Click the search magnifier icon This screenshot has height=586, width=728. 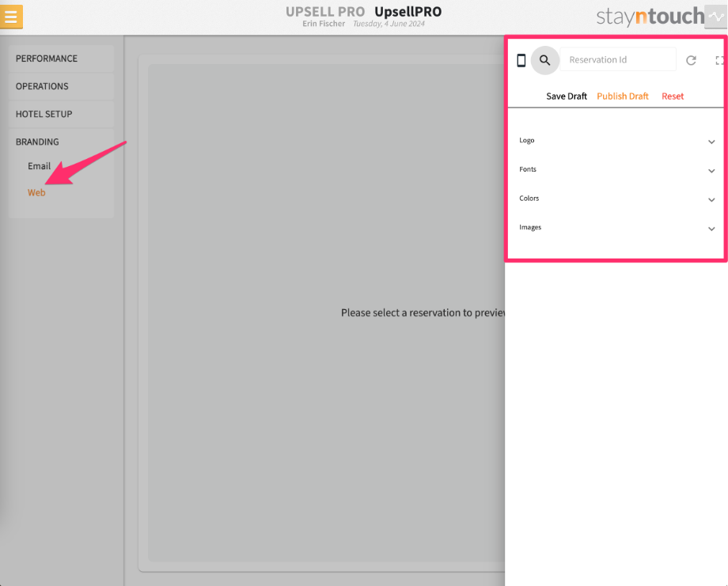click(544, 60)
